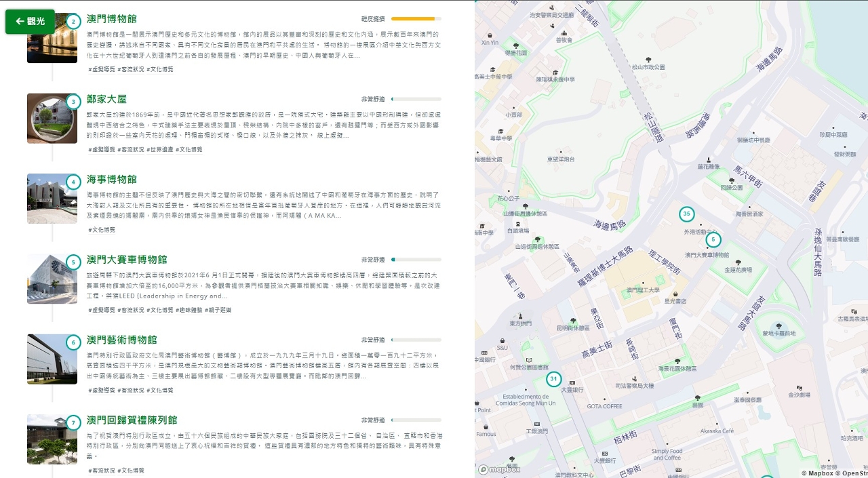
Task: Open the 鄭家大屋 title link
Action: (x=106, y=99)
